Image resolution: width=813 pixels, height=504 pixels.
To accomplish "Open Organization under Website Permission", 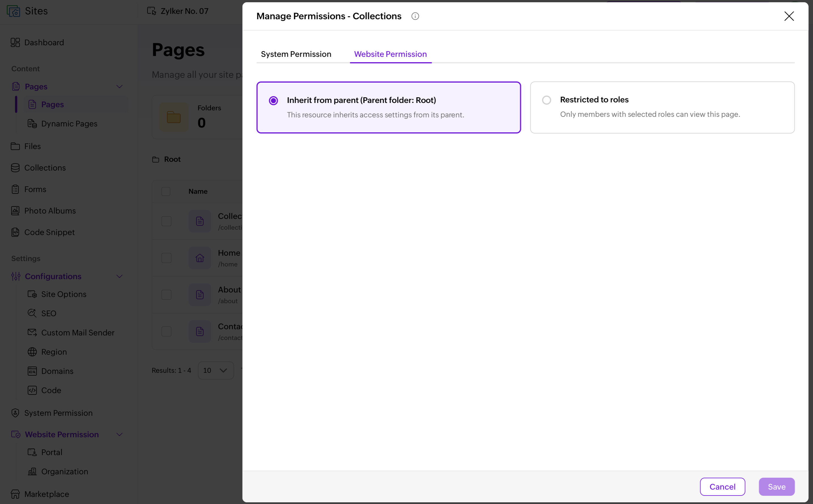I will click(58, 471).
